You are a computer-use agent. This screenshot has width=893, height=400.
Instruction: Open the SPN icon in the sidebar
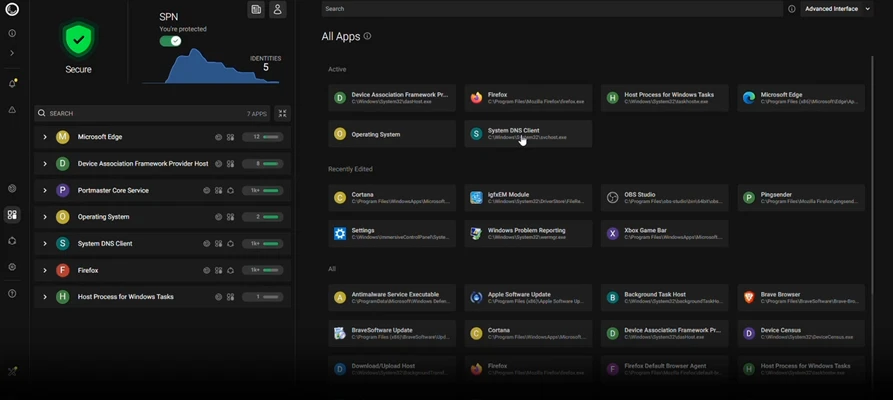click(12, 241)
